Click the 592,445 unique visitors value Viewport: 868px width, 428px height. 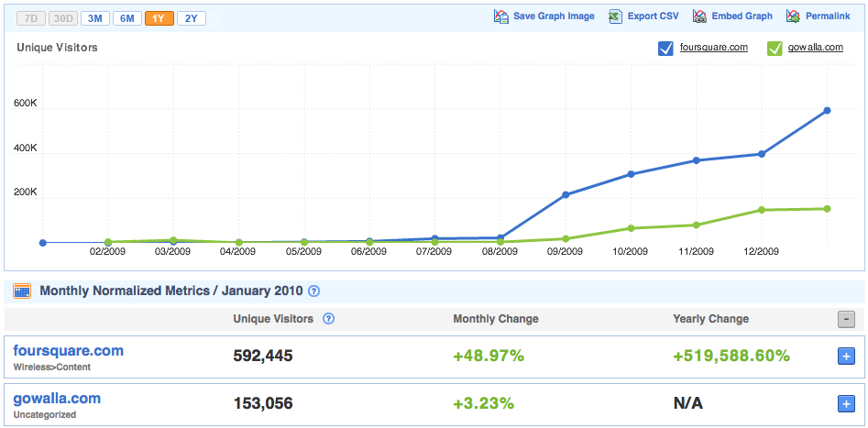(263, 356)
